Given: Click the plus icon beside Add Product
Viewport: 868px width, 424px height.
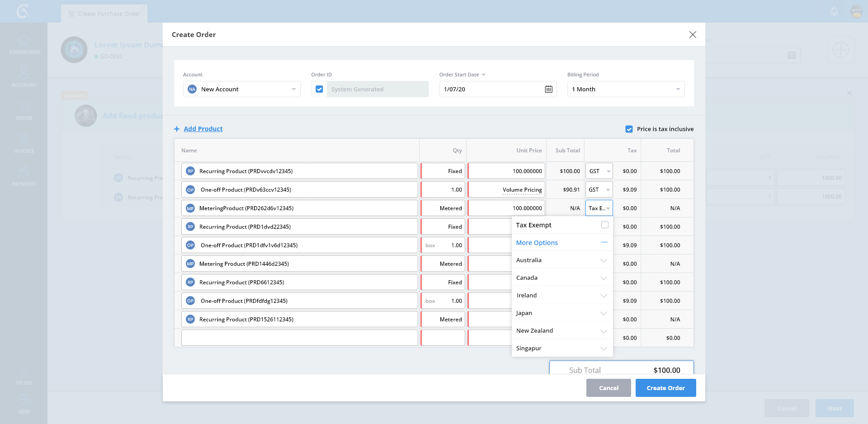Looking at the screenshot, I should [x=177, y=129].
